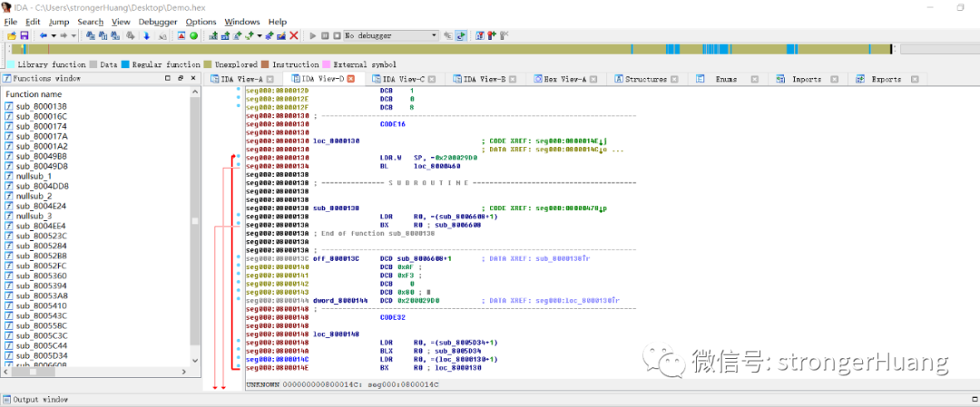Click the Regular function blue legend swatch
The image size is (980, 407).
click(125, 65)
